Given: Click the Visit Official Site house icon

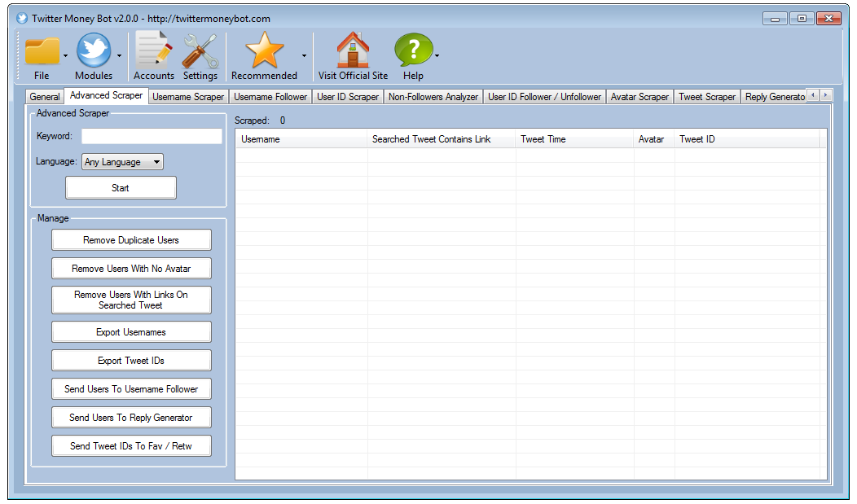Looking at the screenshot, I should [353, 50].
